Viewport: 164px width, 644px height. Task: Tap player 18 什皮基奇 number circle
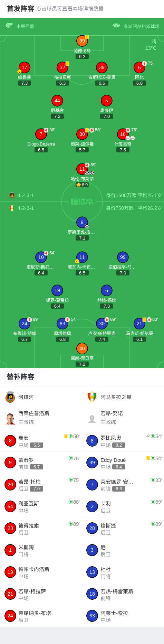pyautogui.click(x=123, y=134)
